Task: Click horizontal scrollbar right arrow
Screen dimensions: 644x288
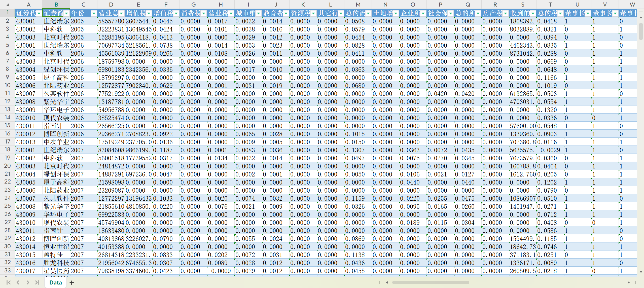Action: [628, 282]
